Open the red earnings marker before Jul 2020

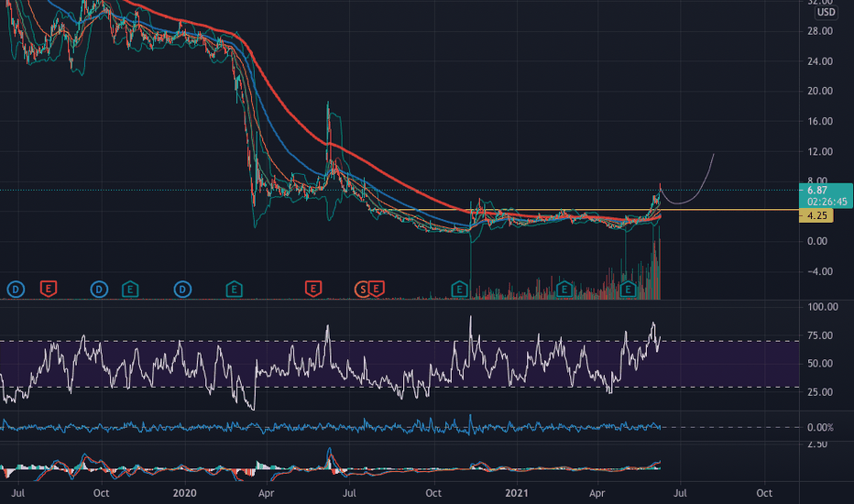coord(313,289)
